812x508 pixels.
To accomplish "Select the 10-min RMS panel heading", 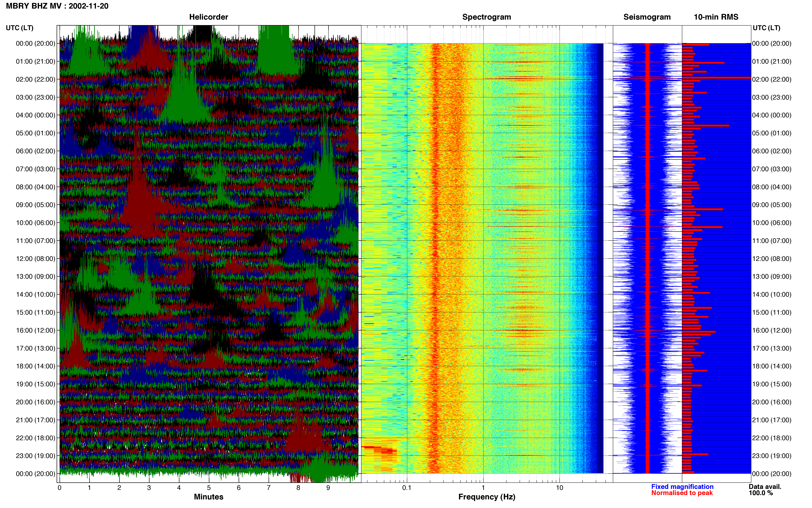I will coord(716,17).
